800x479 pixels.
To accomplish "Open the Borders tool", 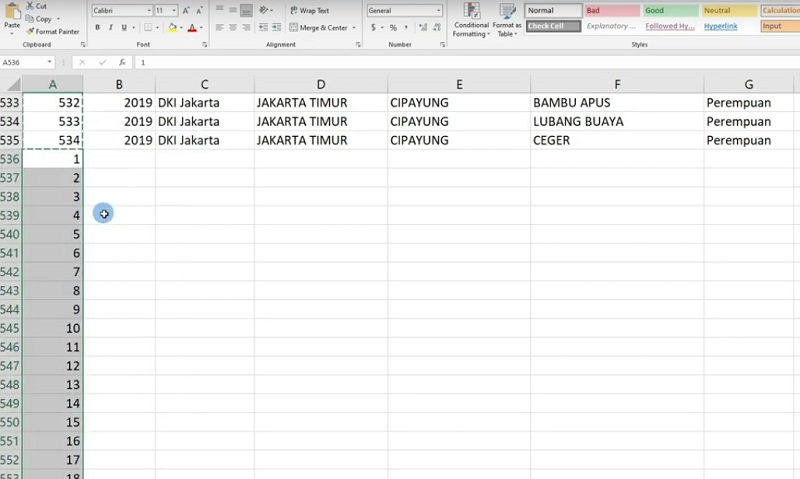I will 150,28.
